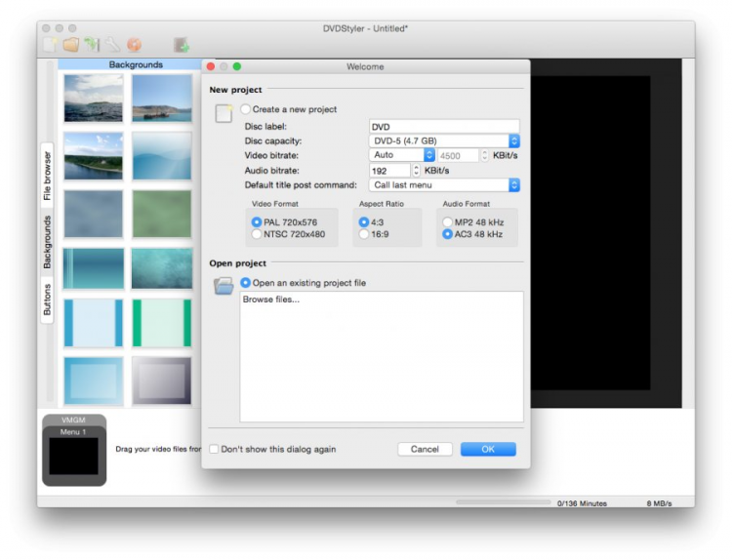Click the OK button

tap(488, 449)
